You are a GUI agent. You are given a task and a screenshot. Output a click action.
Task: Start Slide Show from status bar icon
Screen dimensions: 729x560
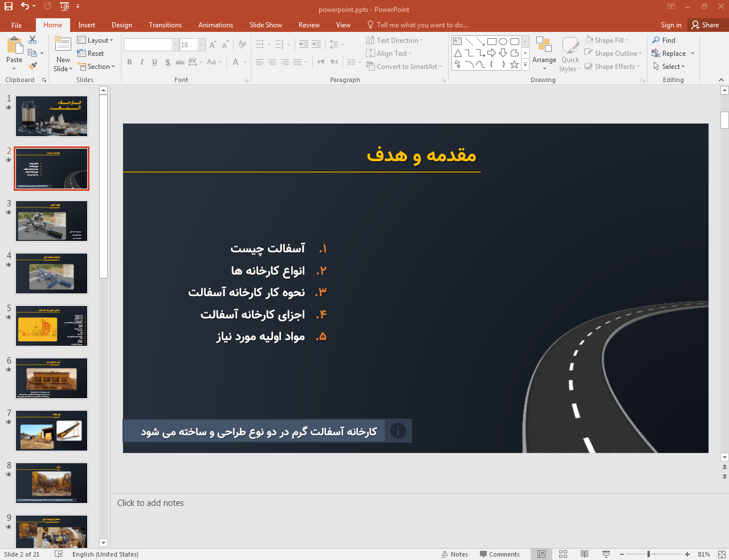tap(606, 554)
